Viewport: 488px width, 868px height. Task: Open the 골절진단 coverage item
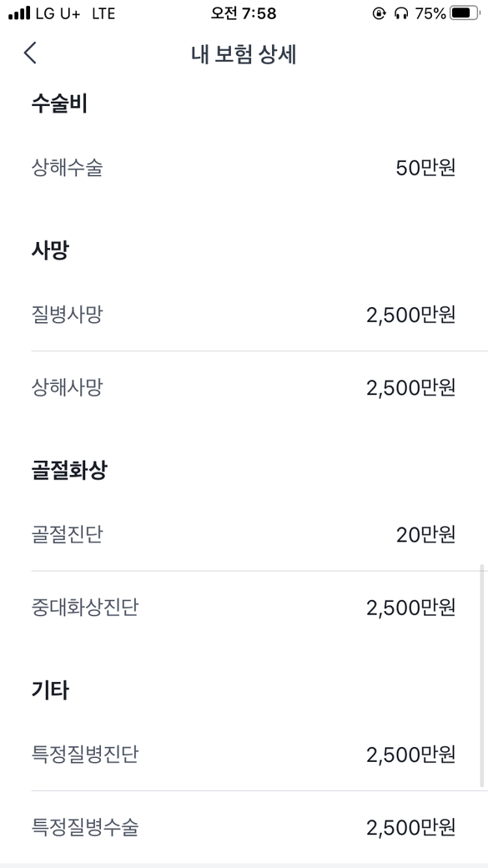tap(244, 534)
